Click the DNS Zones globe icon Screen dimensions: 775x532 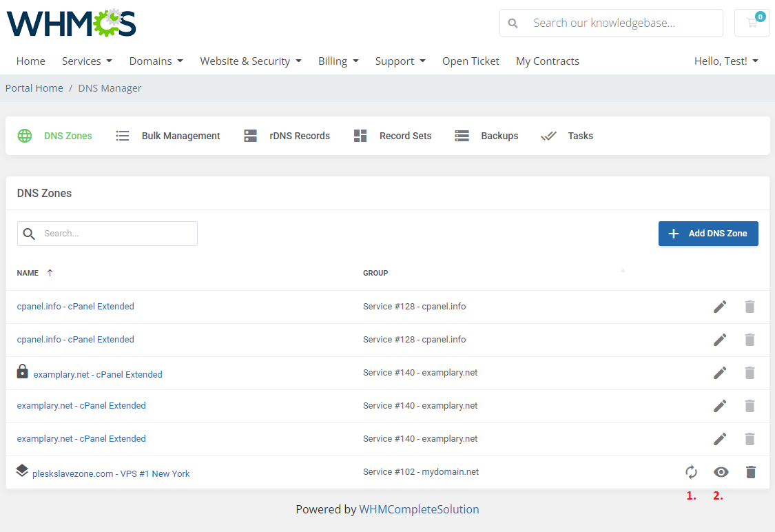coord(25,136)
